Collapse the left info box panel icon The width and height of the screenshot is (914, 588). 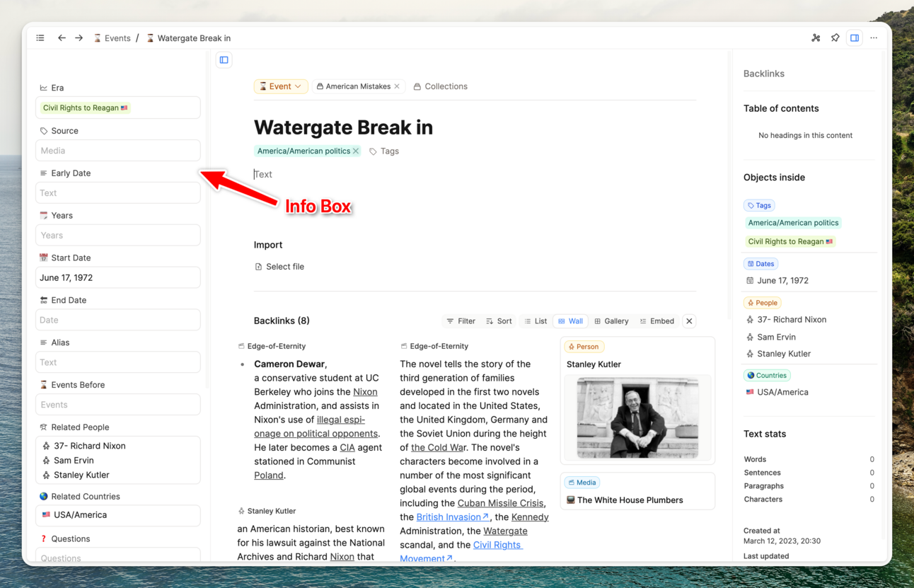tap(224, 59)
